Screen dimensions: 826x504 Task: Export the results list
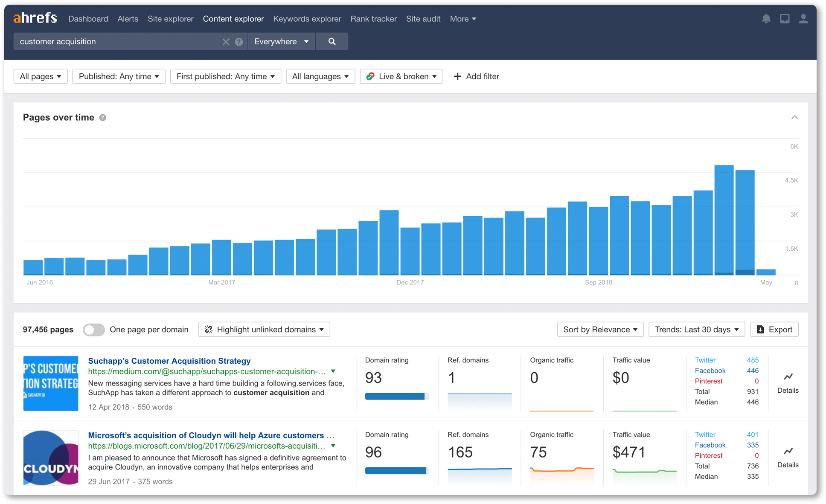tap(774, 330)
